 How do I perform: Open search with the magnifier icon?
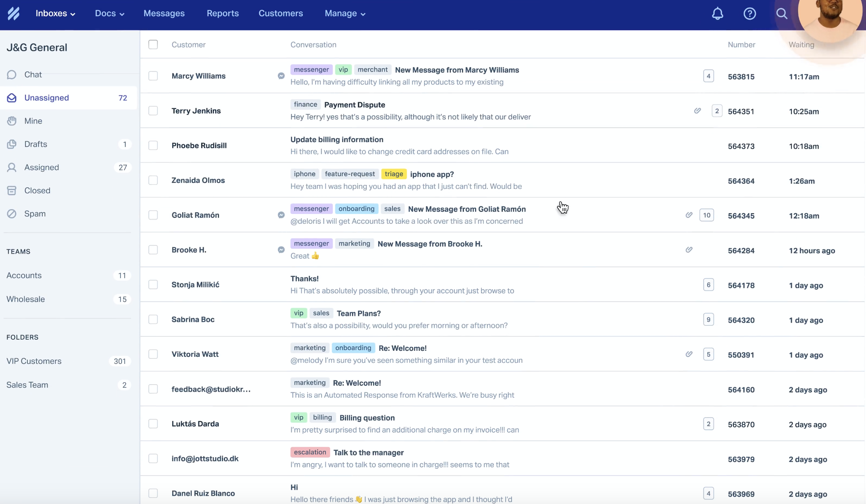[x=781, y=13]
